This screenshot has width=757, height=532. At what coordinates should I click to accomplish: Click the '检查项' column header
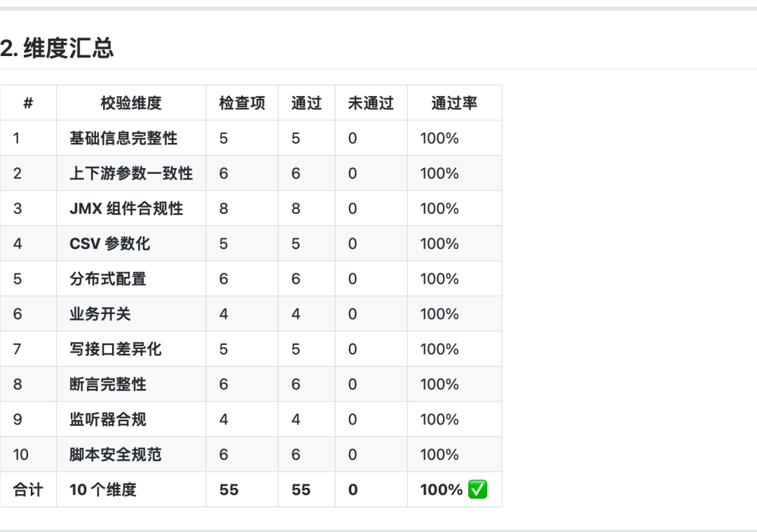tap(242, 103)
